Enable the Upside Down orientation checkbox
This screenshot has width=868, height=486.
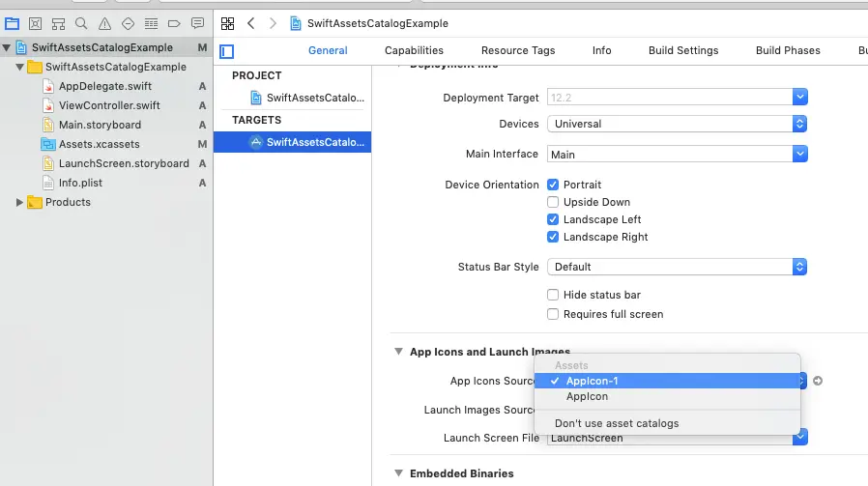coord(553,202)
